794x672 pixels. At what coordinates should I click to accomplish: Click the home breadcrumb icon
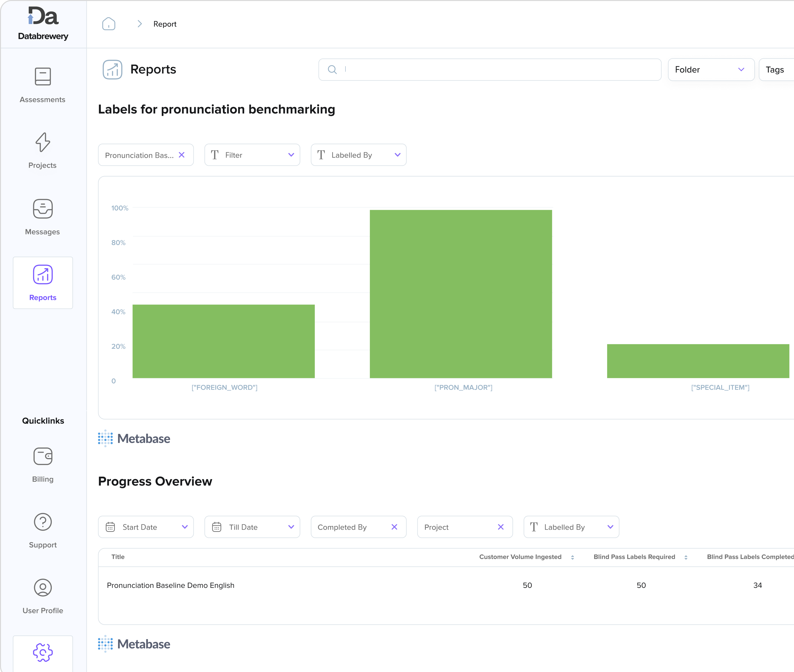[109, 24]
